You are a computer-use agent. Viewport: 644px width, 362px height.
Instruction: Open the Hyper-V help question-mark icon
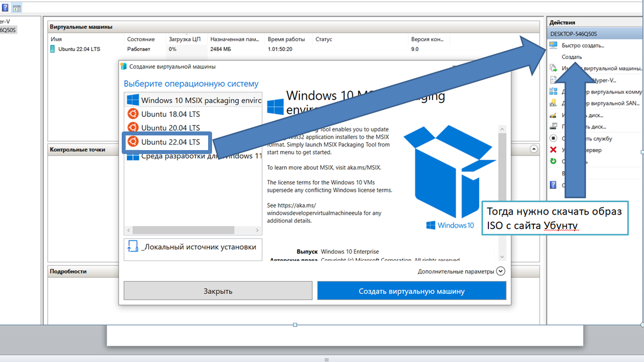point(552,183)
